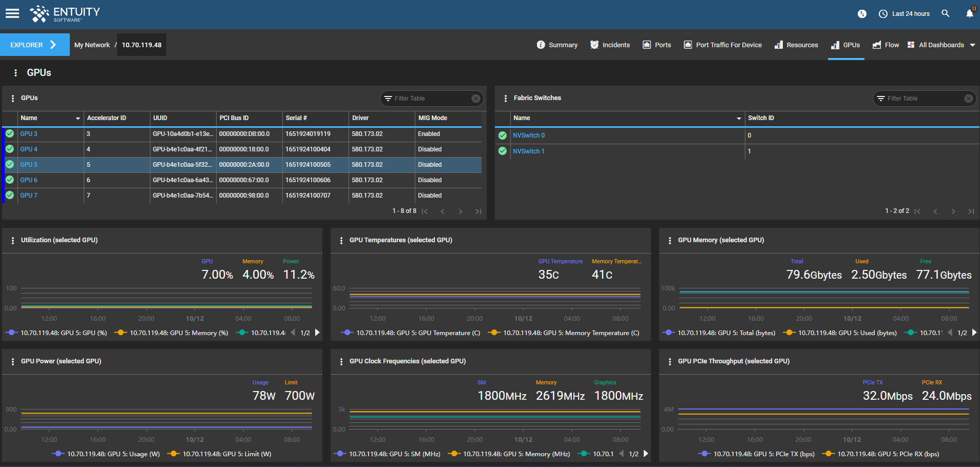Open Fabric Switches panel options menu
The image size is (980, 467).
506,98
